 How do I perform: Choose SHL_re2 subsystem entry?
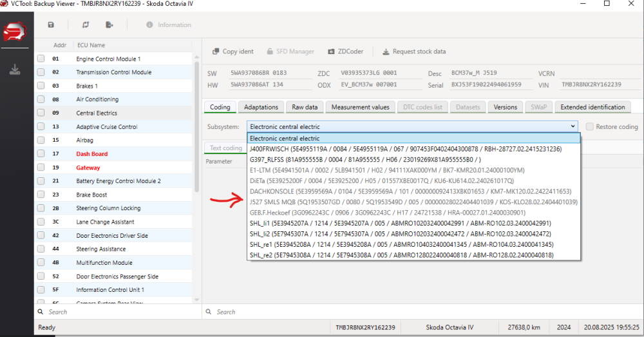click(x=413, y=255)
